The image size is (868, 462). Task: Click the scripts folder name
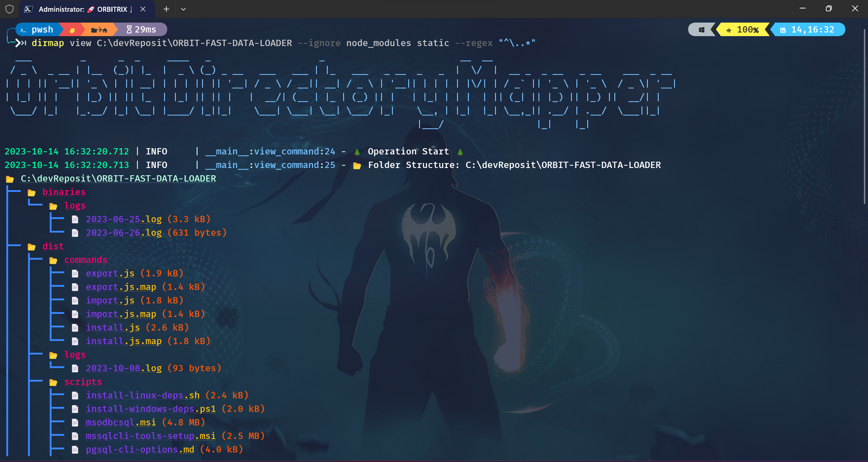pyautogui.click(x=83, y=382)
